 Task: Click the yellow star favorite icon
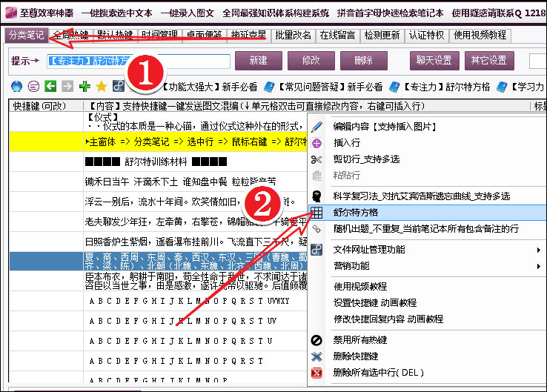[x=102, y=87]
